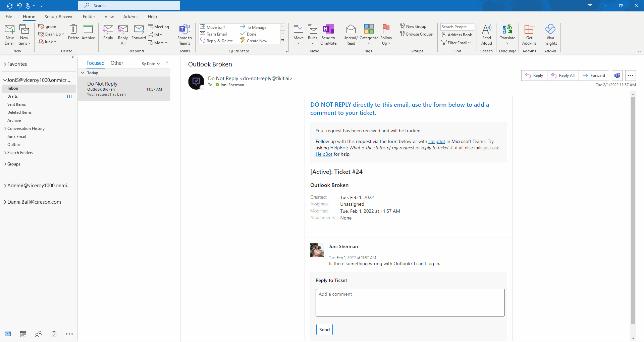The width and height of the screenshot is (644, 342).
Task: Open the HelpBot link after 'asking'
Action: [x=338, y=148]
